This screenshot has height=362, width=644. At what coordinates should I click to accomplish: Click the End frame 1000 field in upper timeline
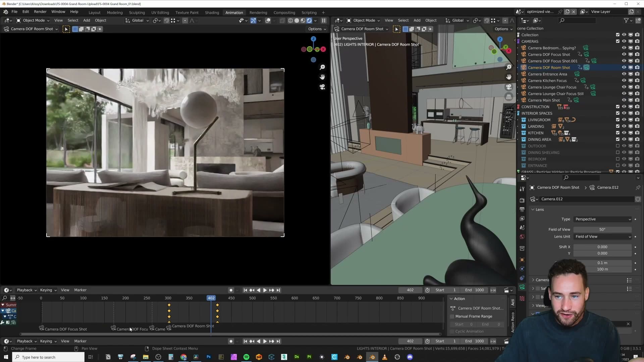click(475, 290)
